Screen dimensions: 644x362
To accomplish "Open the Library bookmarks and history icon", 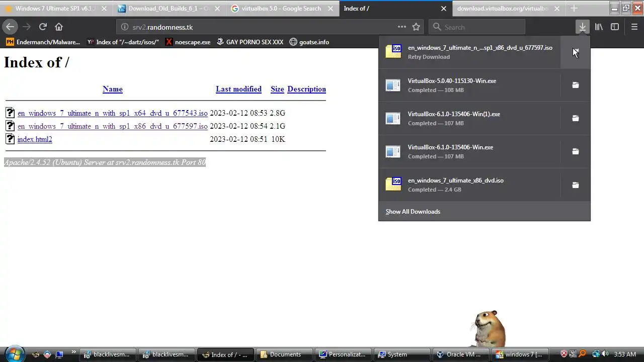I will click(x=599, y=27).
